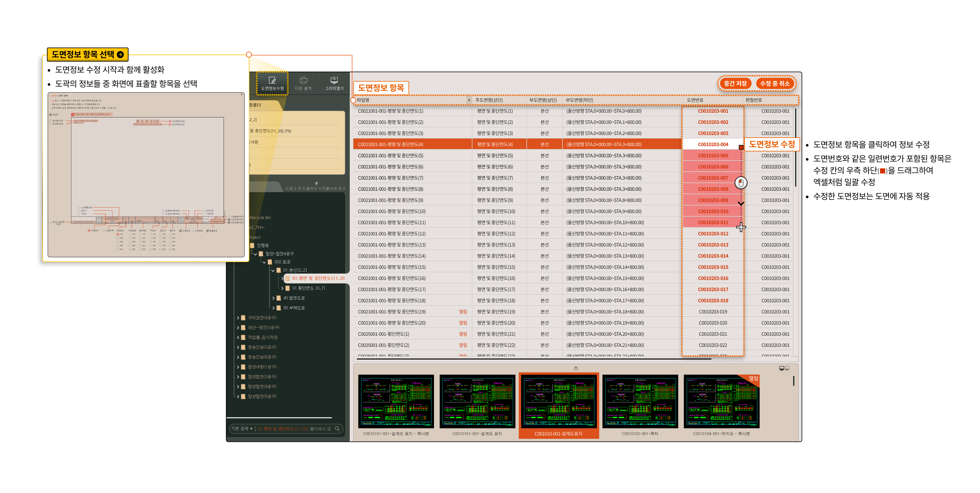Open the C0010102-001-목차 thumbnail
The image size is (980, 493).
click(x=640, y=402)
